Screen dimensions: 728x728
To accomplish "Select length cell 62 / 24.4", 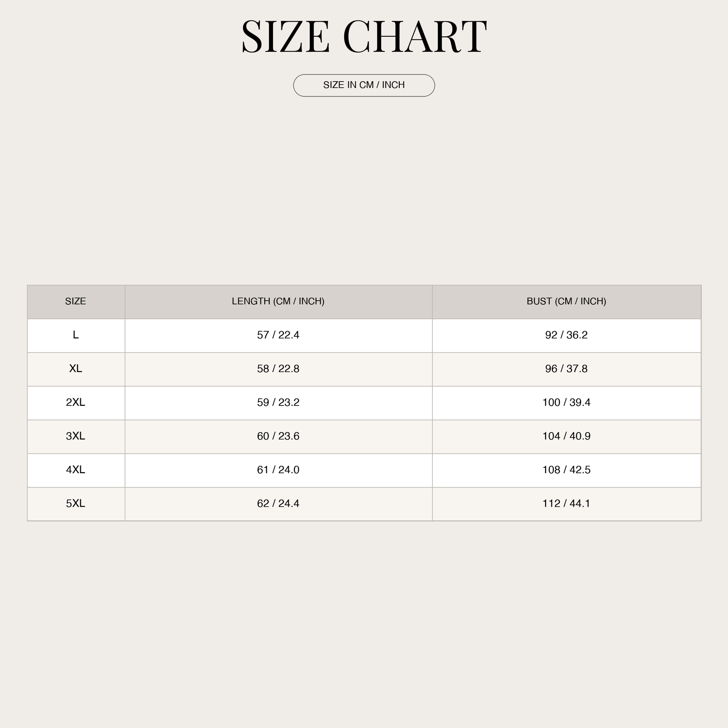I will pyautogui.click(x=278, y=504).
